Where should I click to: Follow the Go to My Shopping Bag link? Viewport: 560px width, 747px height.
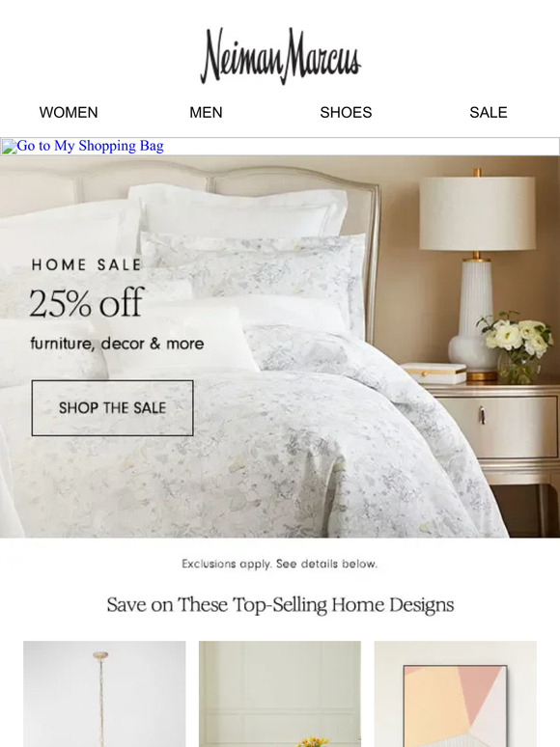click(x=90, y=146)
